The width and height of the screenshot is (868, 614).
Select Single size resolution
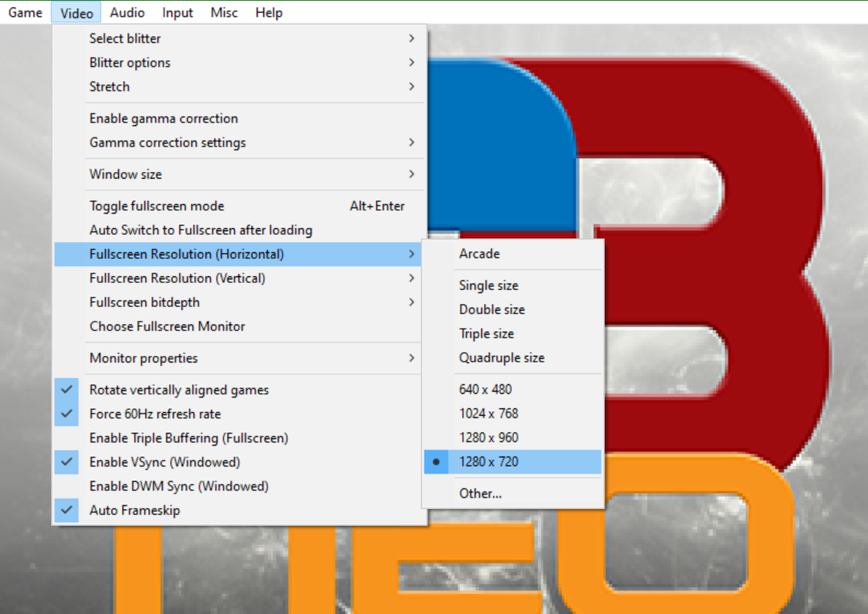click(513, 286)
